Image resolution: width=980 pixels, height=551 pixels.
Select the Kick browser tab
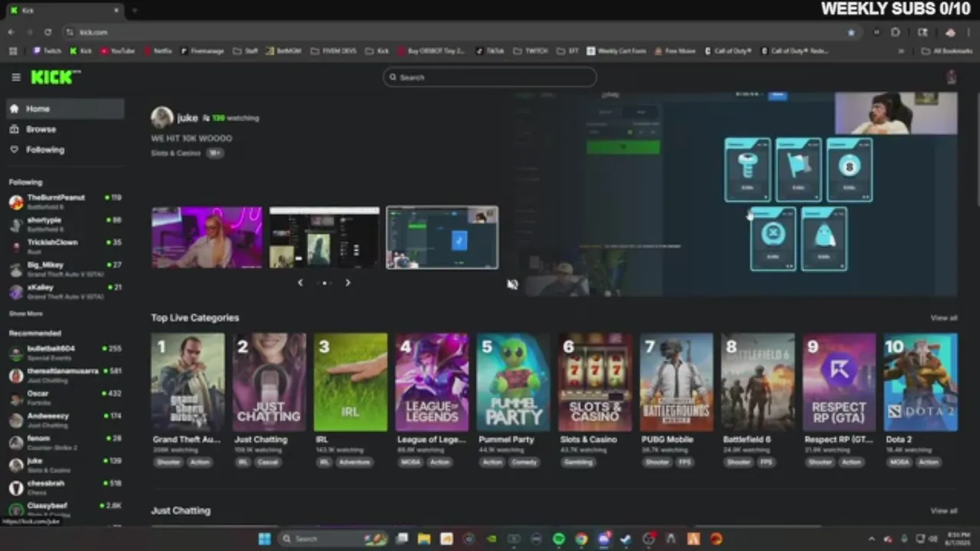pos(64,11)
